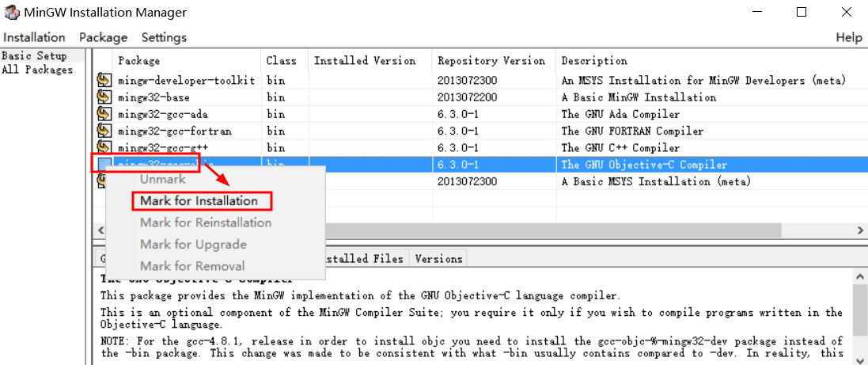
Task: Open the Package menu
Action: pos(103,38)
